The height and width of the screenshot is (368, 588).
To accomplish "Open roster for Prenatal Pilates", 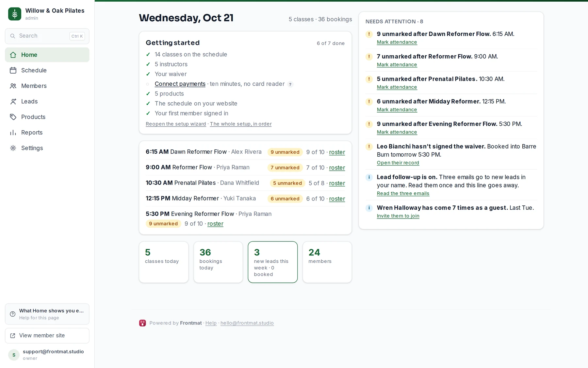I will point(337,183).
